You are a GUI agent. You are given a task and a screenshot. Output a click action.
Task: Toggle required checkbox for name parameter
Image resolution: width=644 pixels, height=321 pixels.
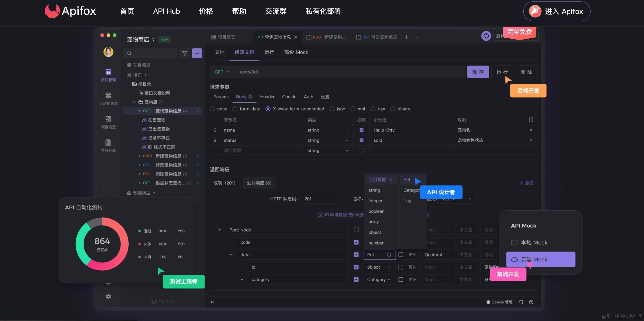point(361,130)
